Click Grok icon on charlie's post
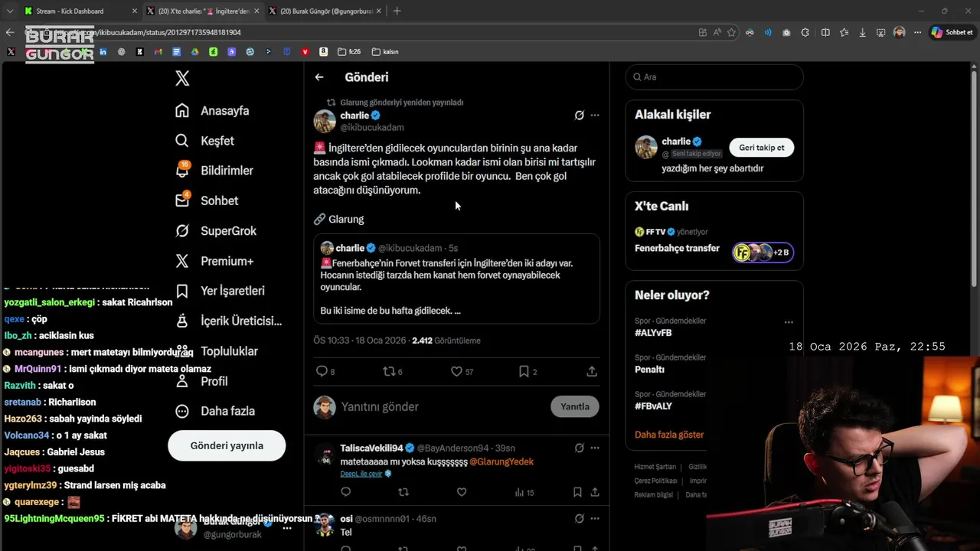 coord(580,116)
